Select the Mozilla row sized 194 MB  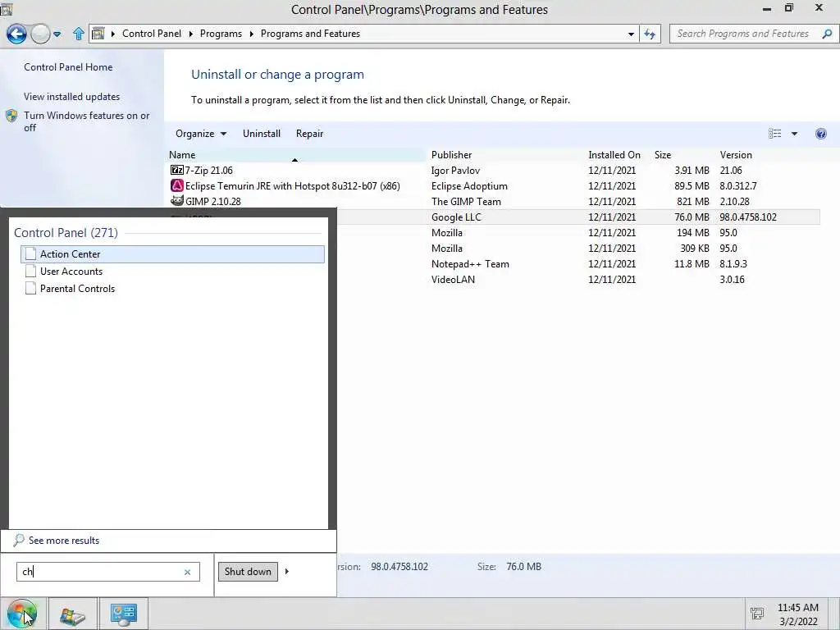tap(577, 232)
